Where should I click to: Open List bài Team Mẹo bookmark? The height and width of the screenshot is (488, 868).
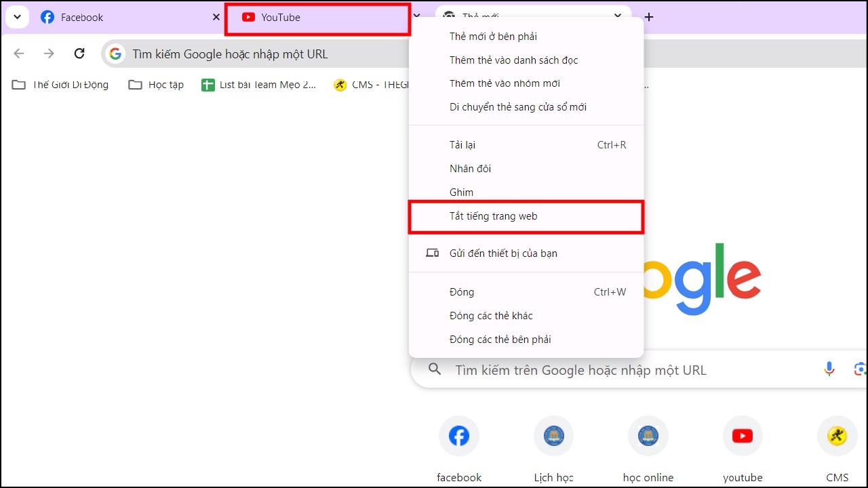[x=259, y=85]
